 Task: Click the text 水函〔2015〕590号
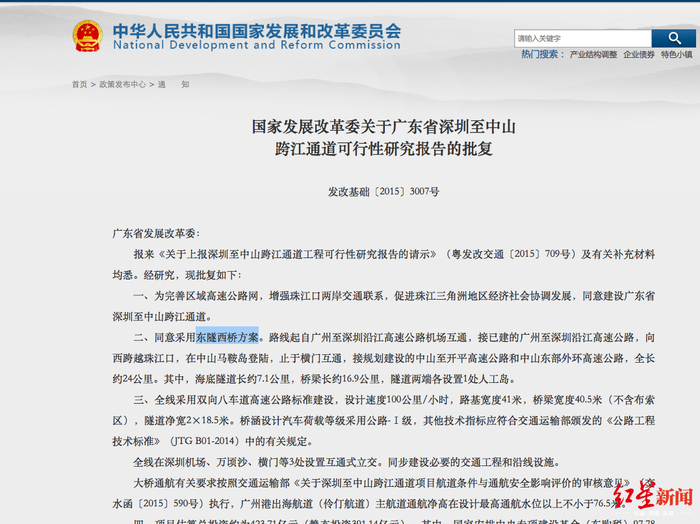155,504
